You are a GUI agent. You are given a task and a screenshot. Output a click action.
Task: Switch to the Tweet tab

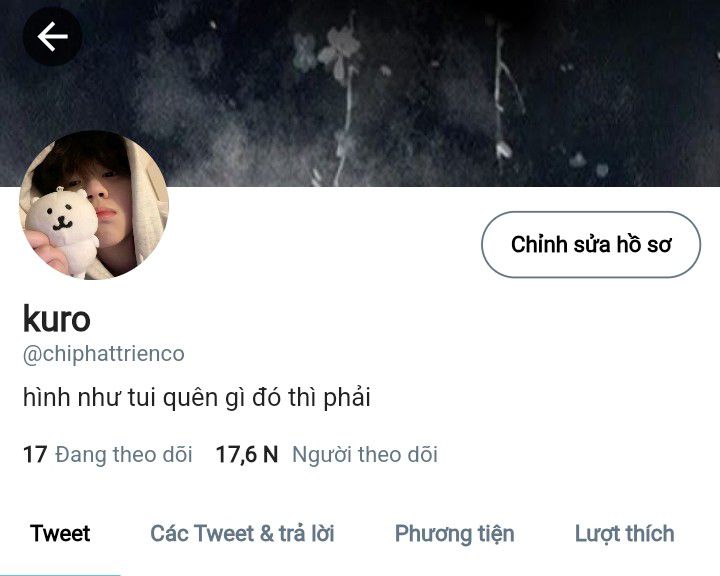(60, 534)
